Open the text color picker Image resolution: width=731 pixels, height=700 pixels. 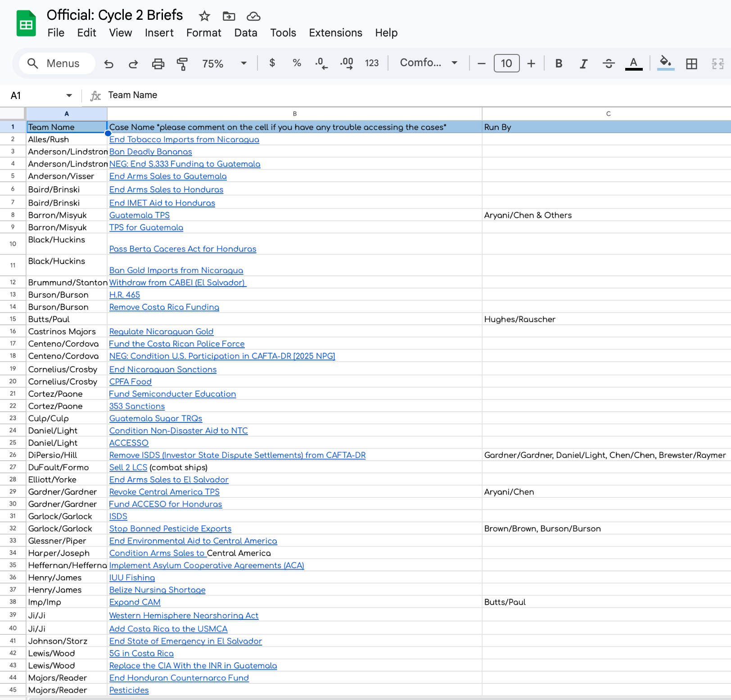point(633,63)
